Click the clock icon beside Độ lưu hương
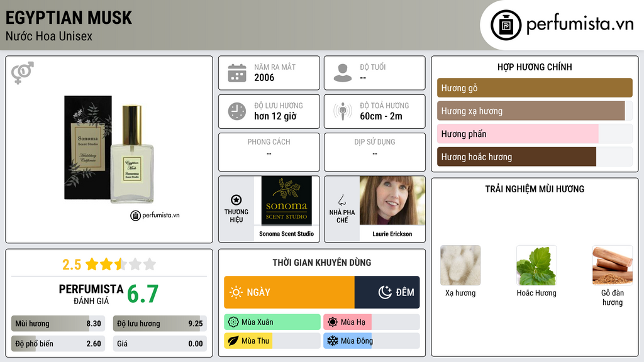 coord(237,111)
